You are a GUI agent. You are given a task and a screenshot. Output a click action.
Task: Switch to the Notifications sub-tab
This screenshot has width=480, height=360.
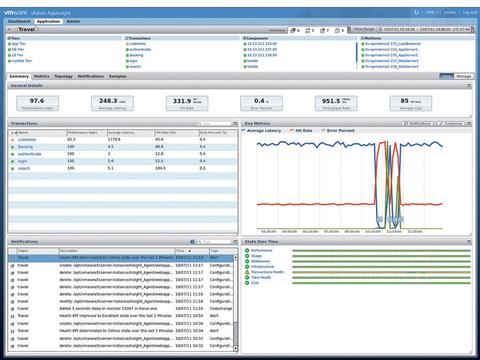[x=91, y=76]
